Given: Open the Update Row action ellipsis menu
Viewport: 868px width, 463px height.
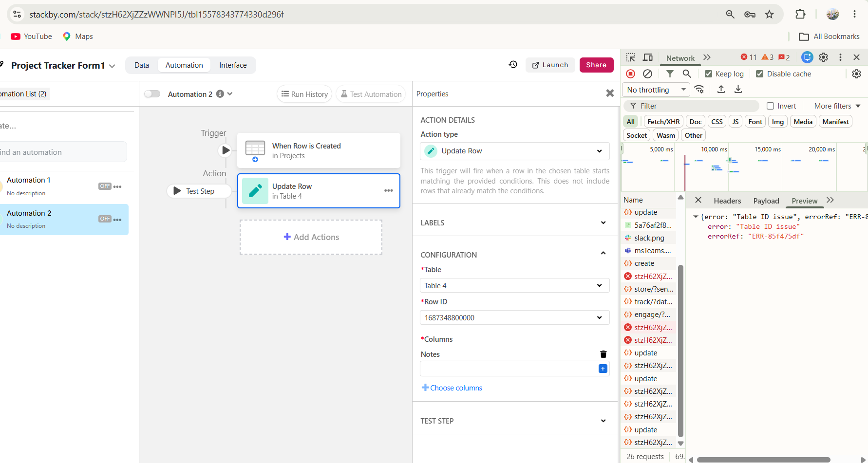Looking at the screenshot, I should coord(388,190).
